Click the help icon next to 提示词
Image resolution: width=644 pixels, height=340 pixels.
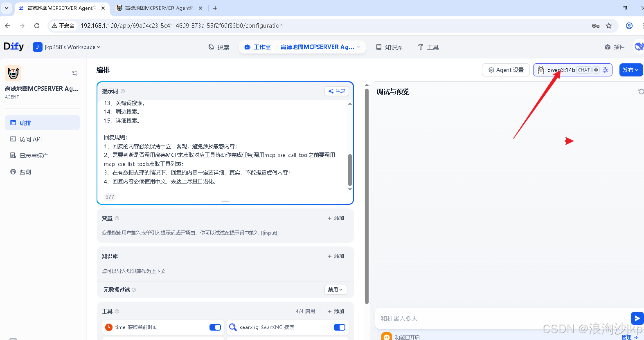(123, 91)
